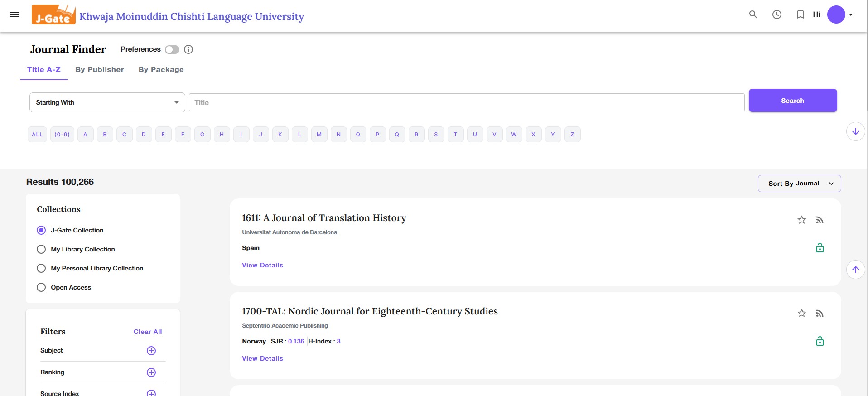Click the scroll up arrow button
The height and width of the screenshot is (396, 868).
(x=855, y=270)
